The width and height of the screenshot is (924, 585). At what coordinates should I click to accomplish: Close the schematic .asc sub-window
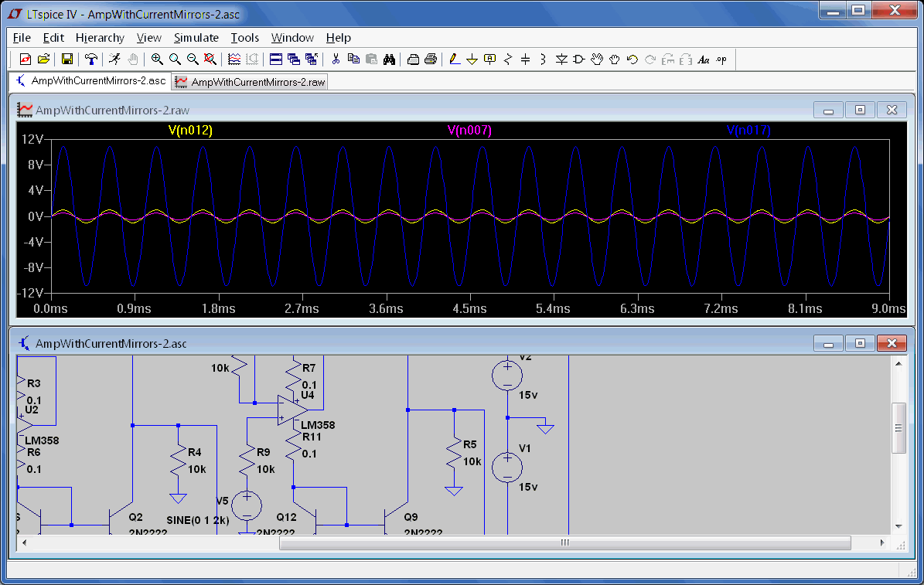892,343
